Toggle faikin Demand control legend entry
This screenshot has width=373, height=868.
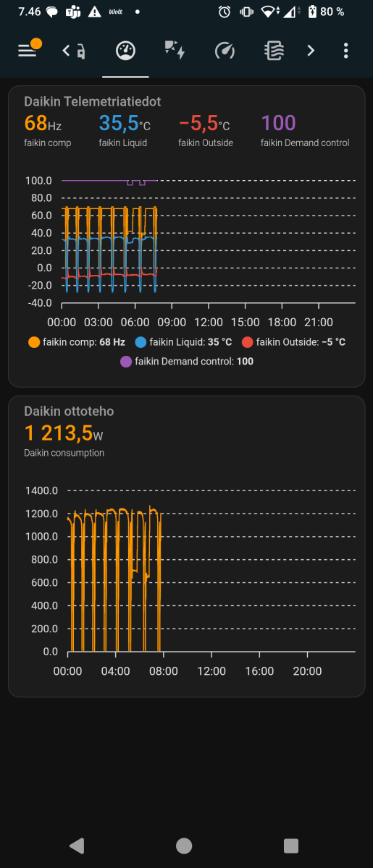187,361
